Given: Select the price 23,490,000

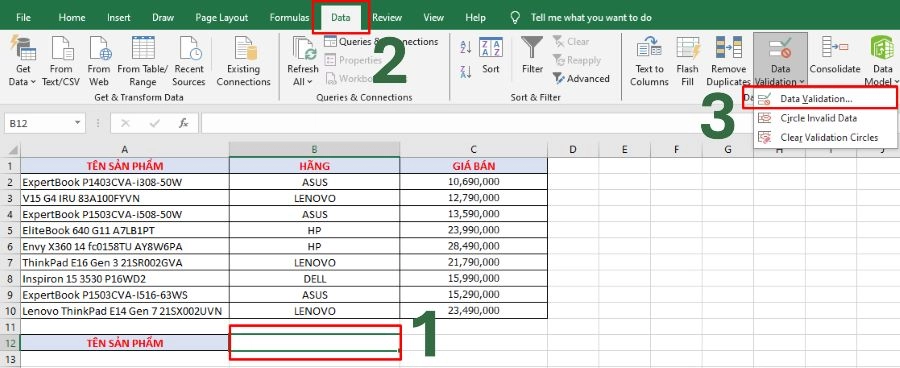Looking at the screenshot, I should coord(474,311).
